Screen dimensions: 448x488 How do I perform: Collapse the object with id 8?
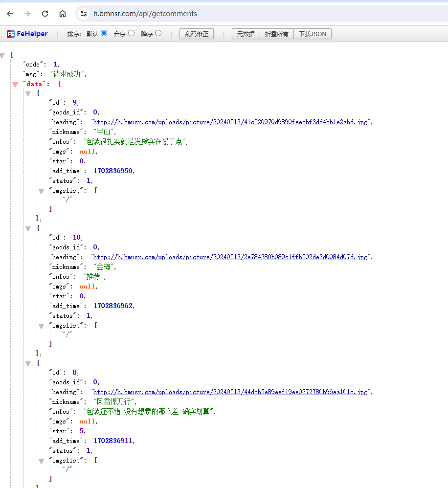click(28, 364)
